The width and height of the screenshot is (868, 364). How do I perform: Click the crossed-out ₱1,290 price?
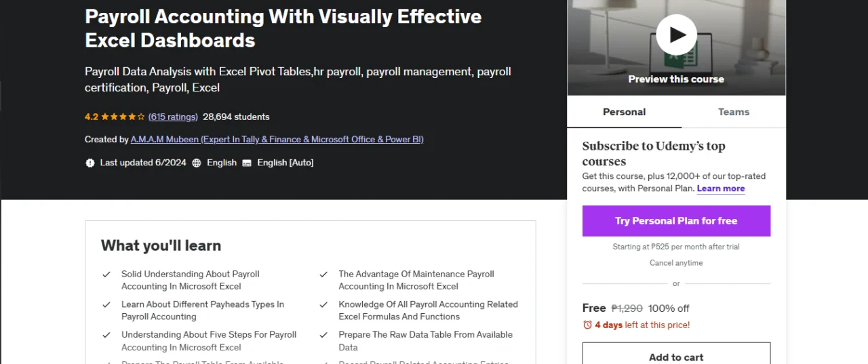click(x=627, y=308)
